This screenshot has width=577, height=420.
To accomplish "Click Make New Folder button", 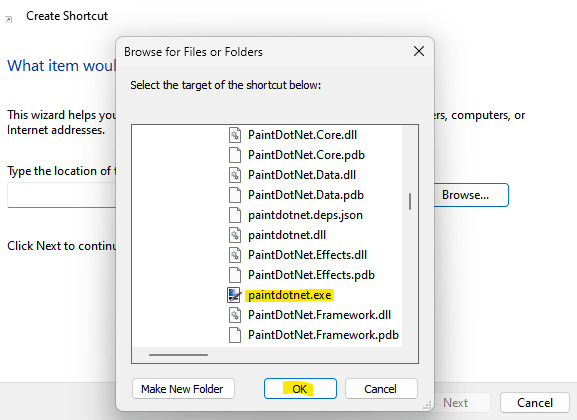I will (x=183, y=388).
